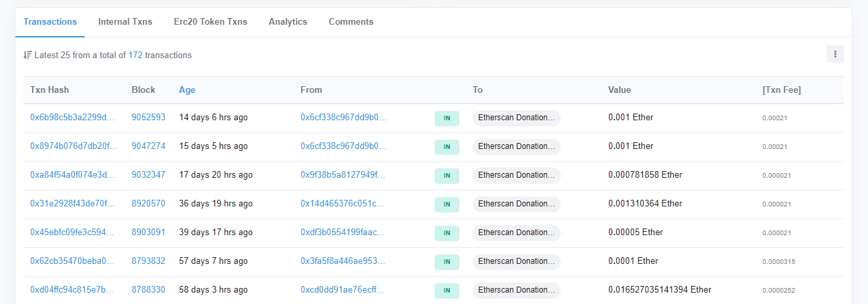Click the 0.00005 Ether value
The height and width of the screenshot is (304, 868).
(636, 233)
